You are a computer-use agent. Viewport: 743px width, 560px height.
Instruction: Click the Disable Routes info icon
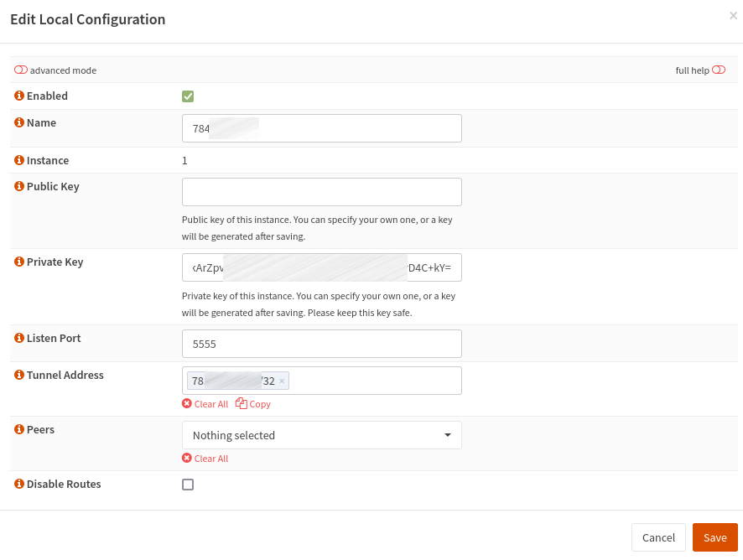click(19, 485)
